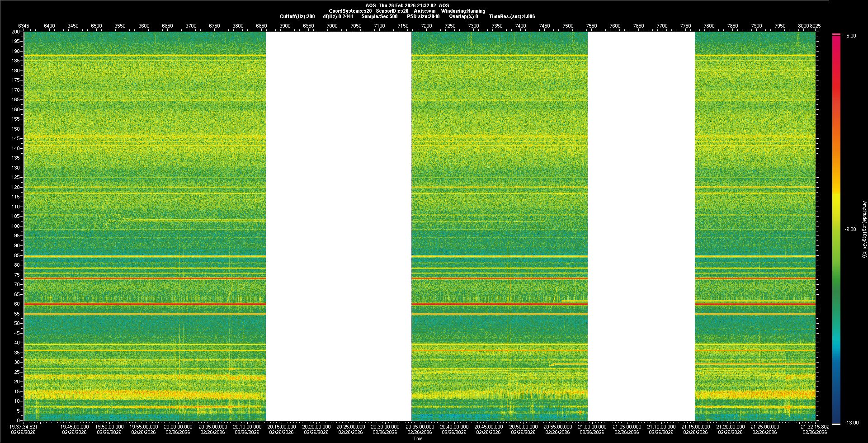
Task: Click the amplitude color scale bar
Action: tap(836, 228)
